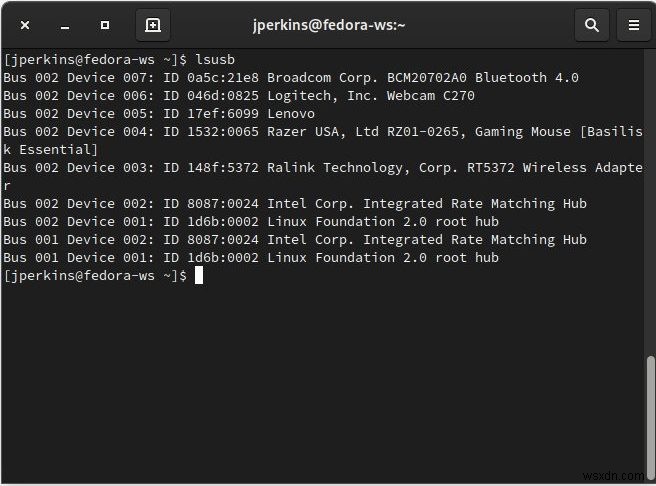This screenshot has width=656, height=486.
Task: Open the hamburger menu
Action: point(634,25)
